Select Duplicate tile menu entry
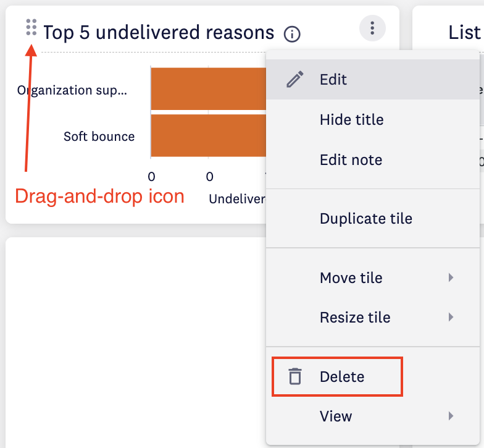The image size is (484, 448). [365, 219]
